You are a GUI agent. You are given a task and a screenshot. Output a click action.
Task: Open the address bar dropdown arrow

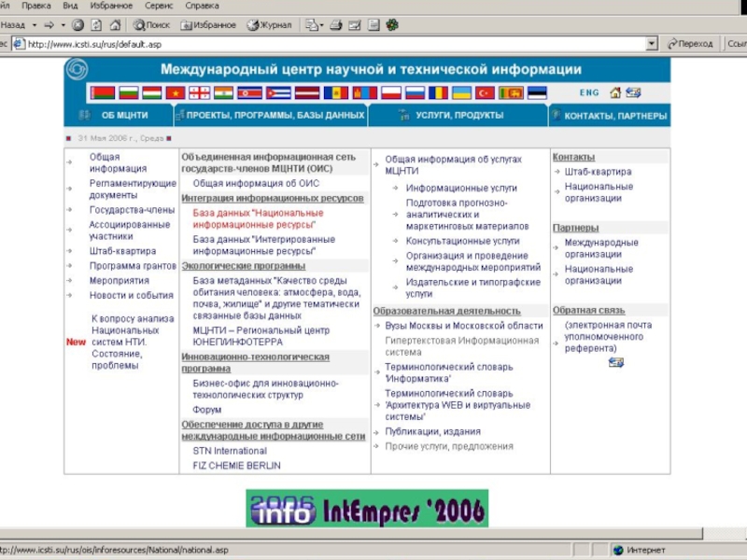click(x=652, y=44)
